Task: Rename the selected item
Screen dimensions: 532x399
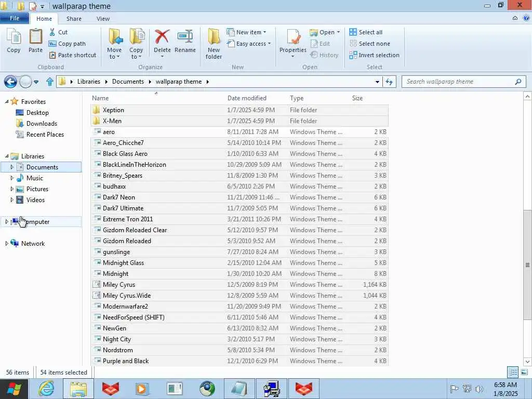Action: point(185,41)
